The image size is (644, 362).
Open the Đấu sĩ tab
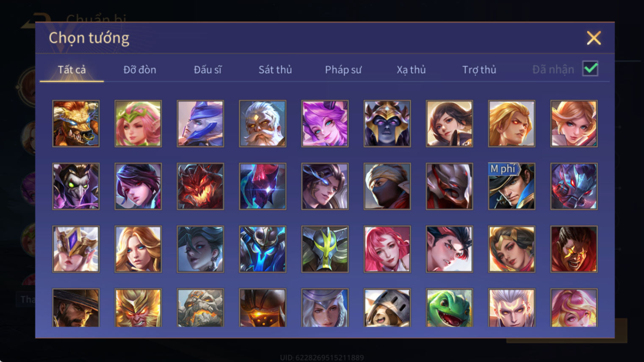[208, 69]
